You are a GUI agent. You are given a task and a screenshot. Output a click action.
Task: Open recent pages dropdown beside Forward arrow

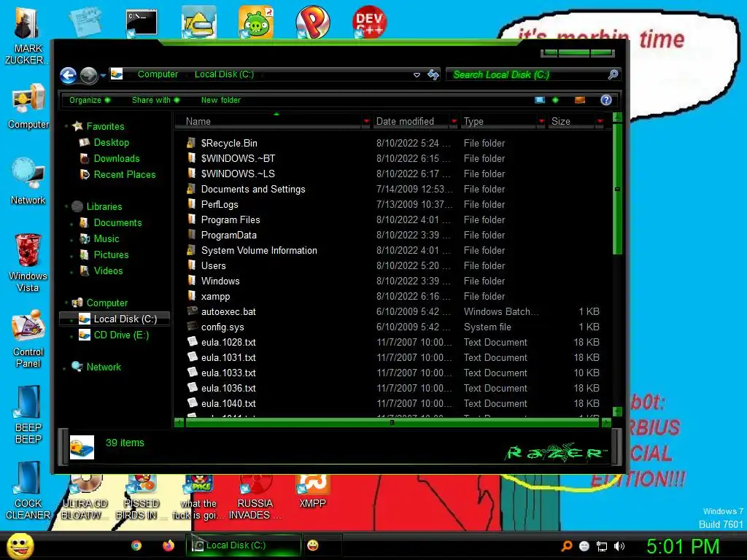tap(103, 75)
